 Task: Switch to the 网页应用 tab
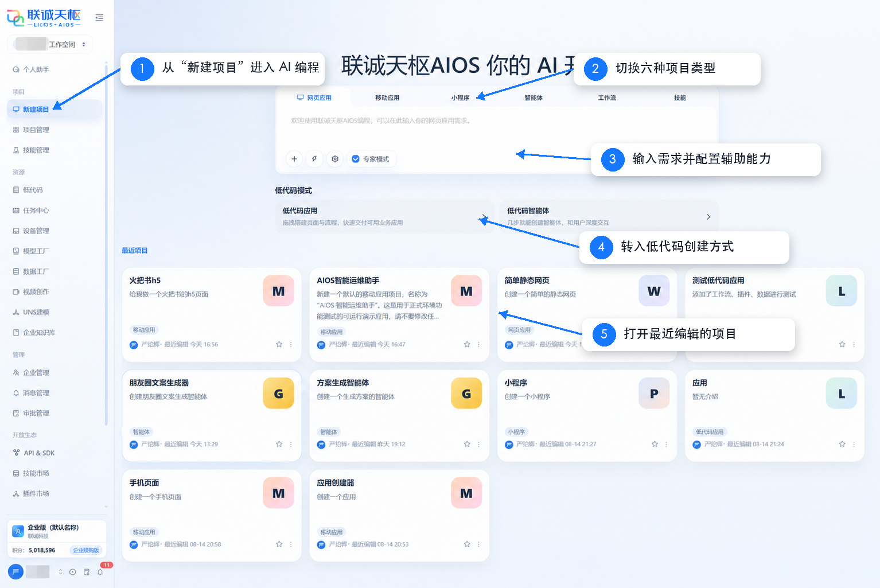tap(314, 98)
